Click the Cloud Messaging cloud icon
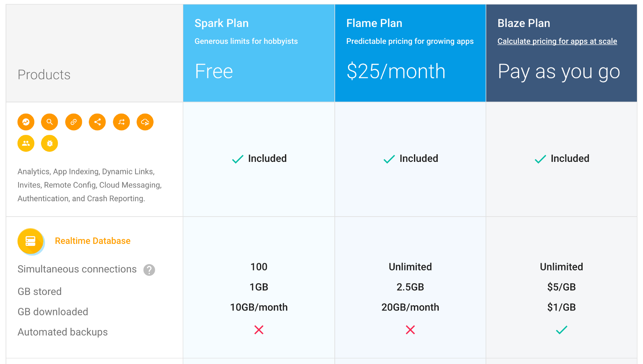The image size is (643, 364). [x=145, y=122]
